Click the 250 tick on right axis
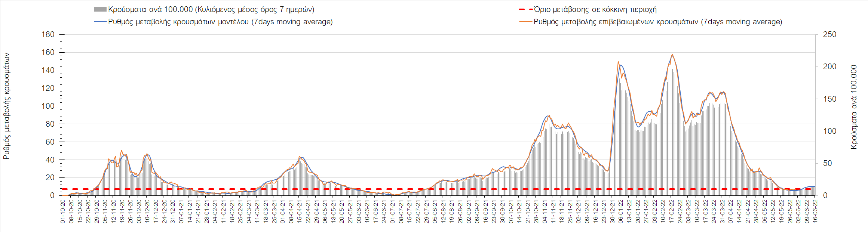Image resolution: width=868 pixels, height=232 pixels. click(x=829, y=34)
